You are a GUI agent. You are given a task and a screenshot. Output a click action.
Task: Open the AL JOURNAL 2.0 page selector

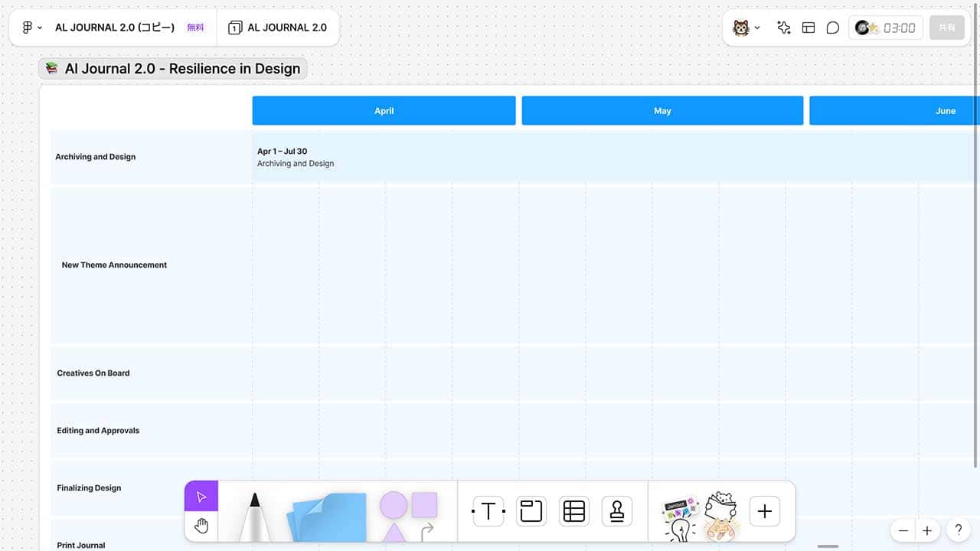(277, 28)
